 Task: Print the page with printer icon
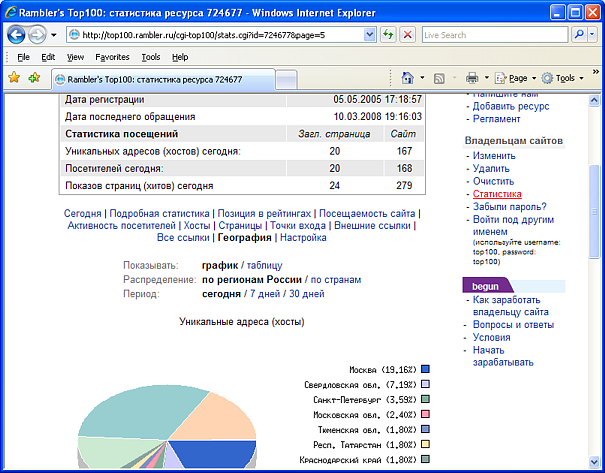(472, 78)
